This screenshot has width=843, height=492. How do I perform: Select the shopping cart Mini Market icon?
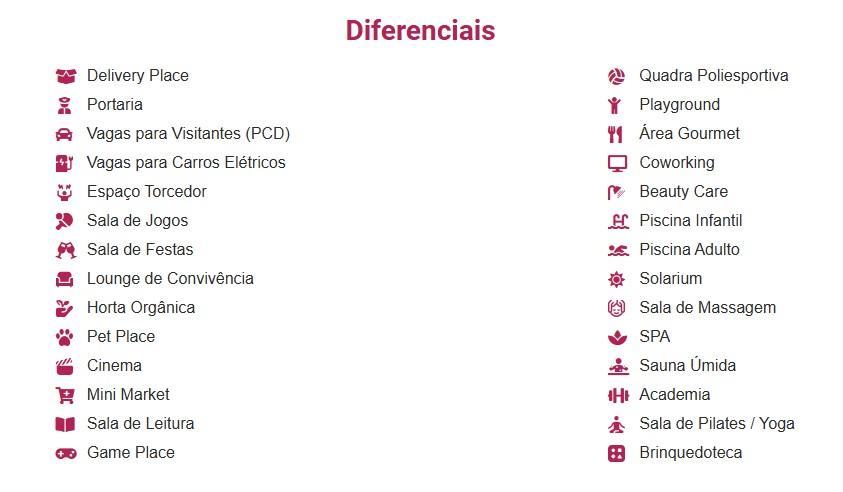(x=65, y=395)
